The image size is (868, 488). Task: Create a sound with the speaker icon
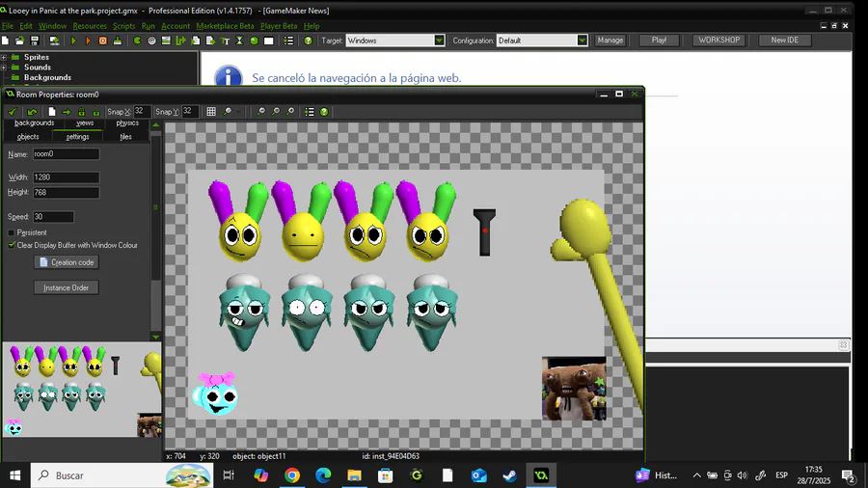pos(151,41)
